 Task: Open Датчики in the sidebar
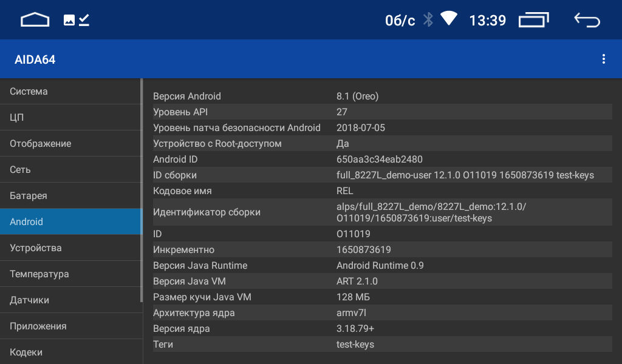[70, 301]
